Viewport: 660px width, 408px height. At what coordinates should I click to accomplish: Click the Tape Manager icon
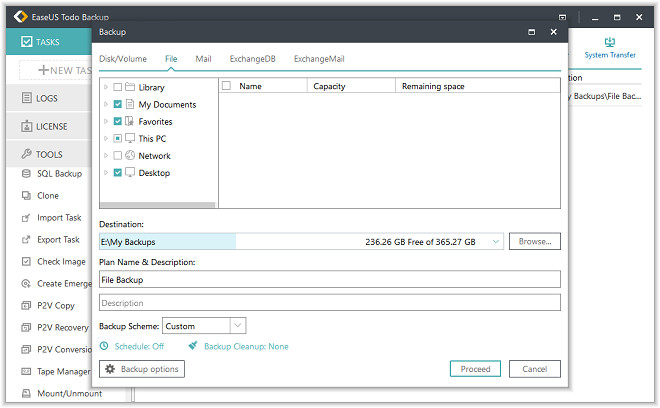point(26,371)
